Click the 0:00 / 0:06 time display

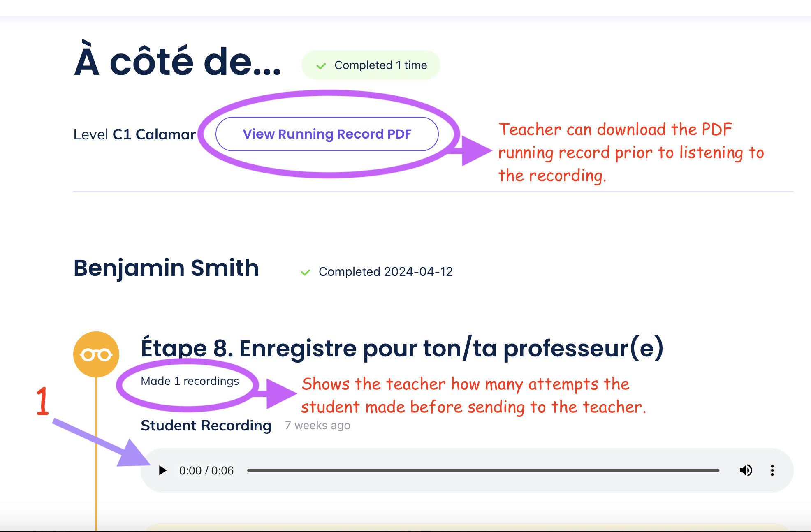coord(206,470)
